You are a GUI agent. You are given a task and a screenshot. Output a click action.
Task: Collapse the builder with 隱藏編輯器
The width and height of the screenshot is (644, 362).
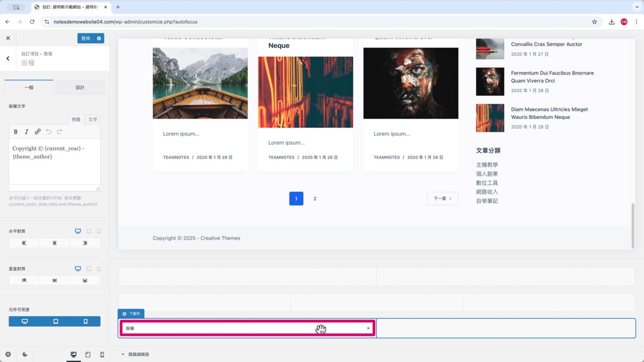point(135,354)
